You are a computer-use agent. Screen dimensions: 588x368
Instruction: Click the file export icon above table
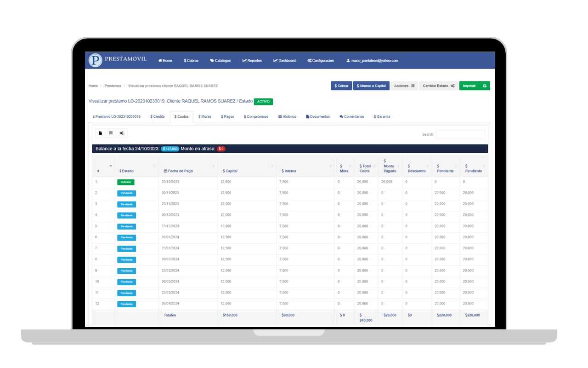[x=101, y=133]
